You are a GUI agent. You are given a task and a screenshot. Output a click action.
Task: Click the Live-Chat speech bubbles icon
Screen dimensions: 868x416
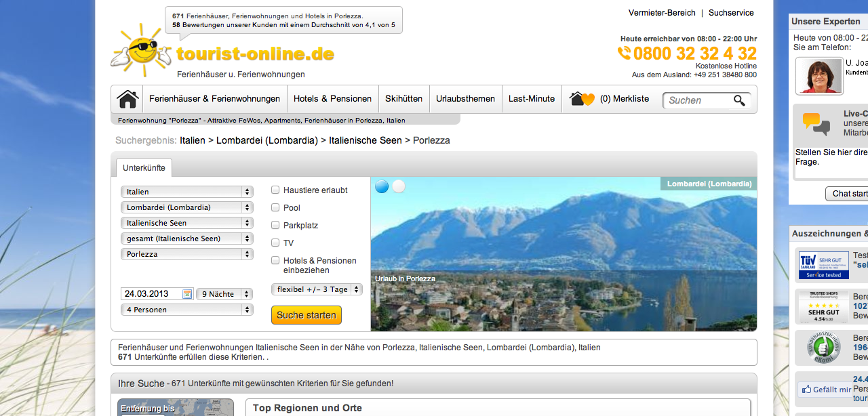[x=816, y=123]
